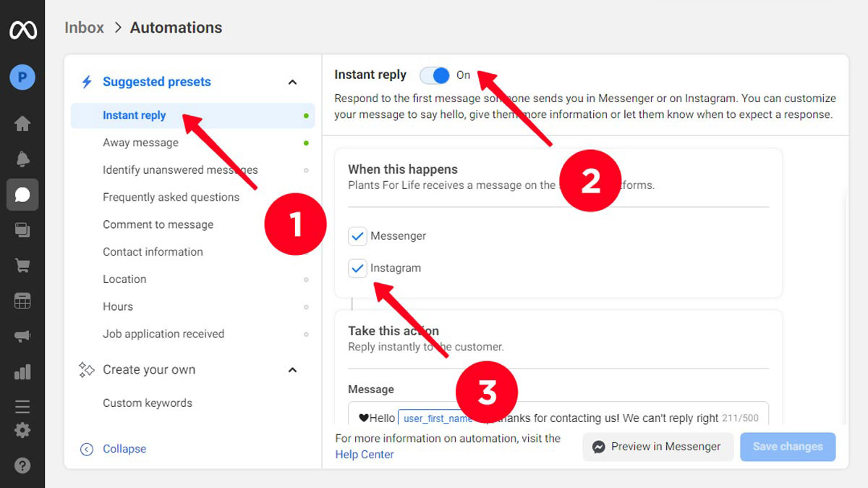Open the Home icon in sidebar
This screenshot has height=488, width=868.
coord(22,124)
